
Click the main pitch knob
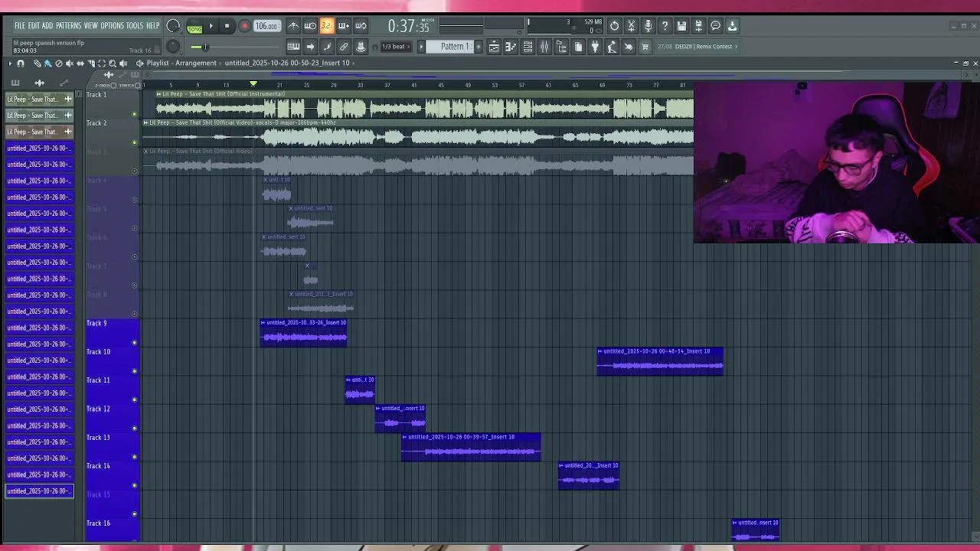(x=173, y=47)
